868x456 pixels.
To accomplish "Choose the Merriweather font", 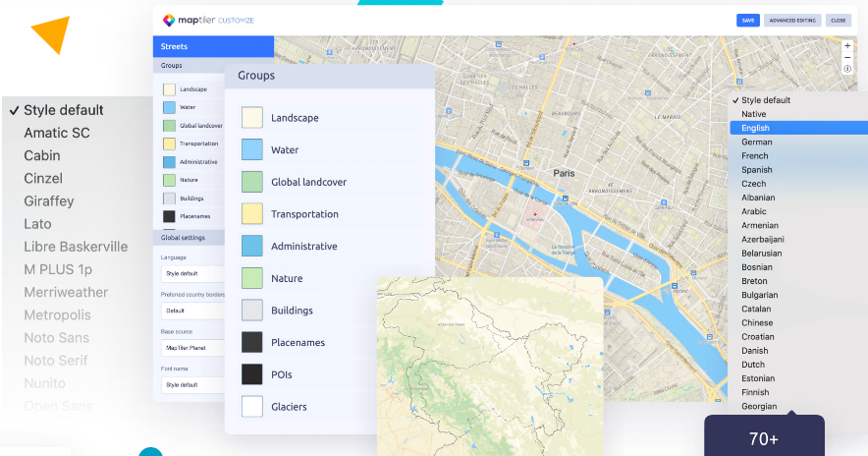I will [x=66, y=293].
